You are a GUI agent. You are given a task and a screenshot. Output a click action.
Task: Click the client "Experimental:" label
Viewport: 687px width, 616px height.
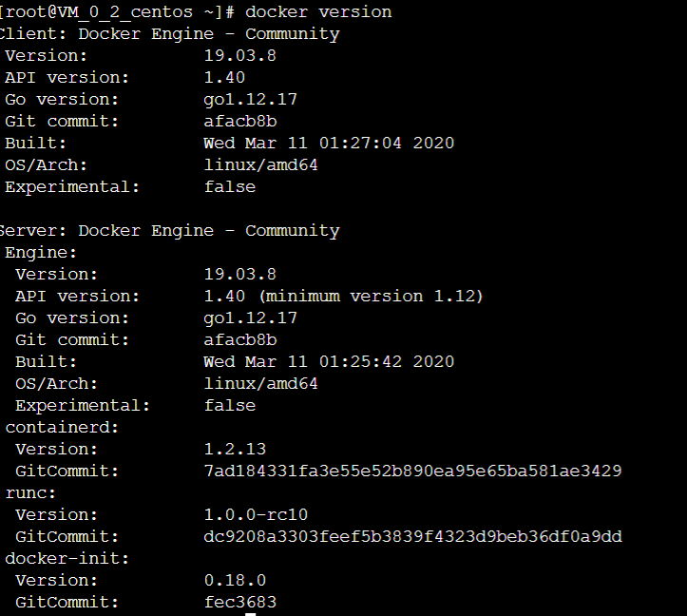72,187
